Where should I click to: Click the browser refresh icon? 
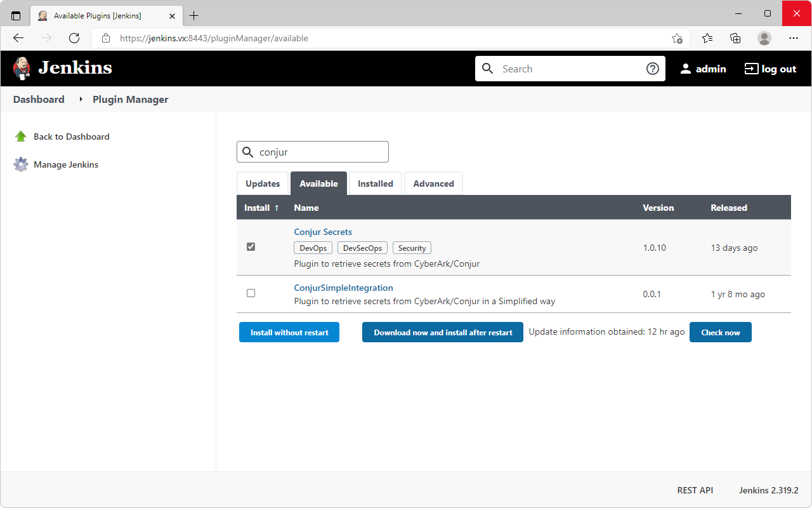pos(74,38)
